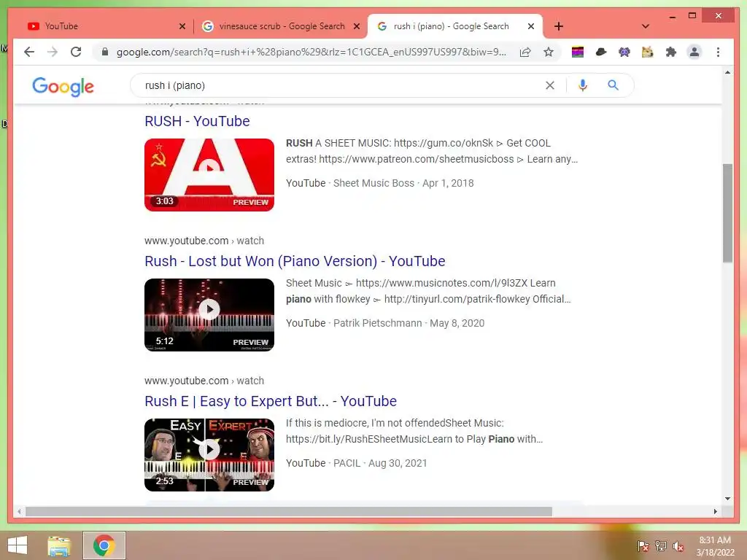This screenshot has width=747, height=560.
Task: Open Rush - Lost but Won (Piano Version) link
Action: coord(295,261)
